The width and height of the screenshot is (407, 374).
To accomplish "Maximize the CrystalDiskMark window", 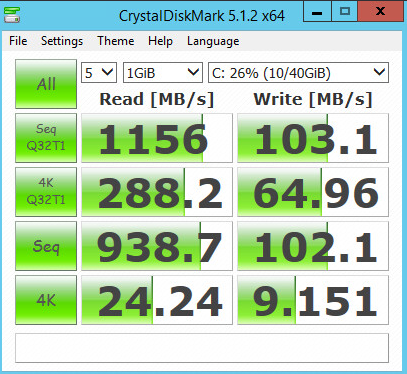I will coord(344,12).
